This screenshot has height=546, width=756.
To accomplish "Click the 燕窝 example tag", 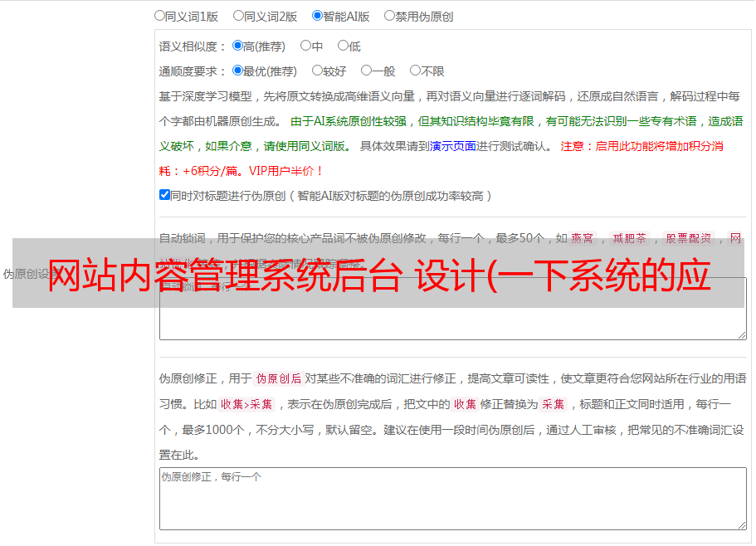I will coord(582,238).
